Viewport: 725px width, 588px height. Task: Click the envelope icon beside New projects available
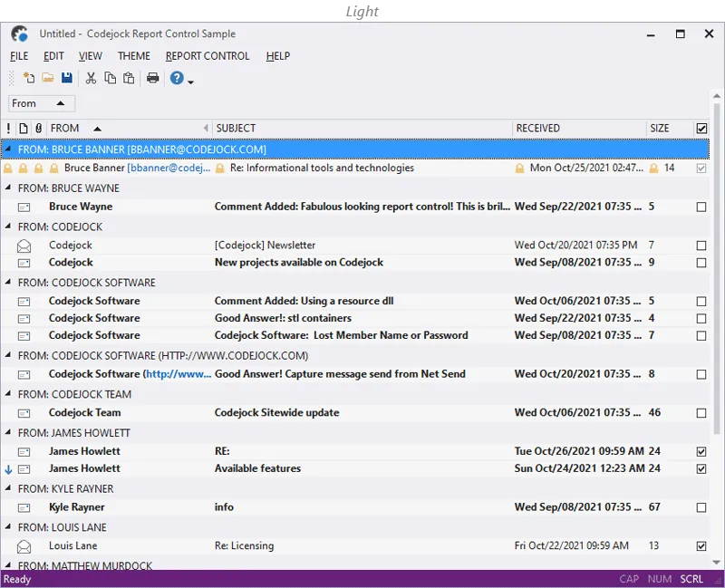pos(24,263)
